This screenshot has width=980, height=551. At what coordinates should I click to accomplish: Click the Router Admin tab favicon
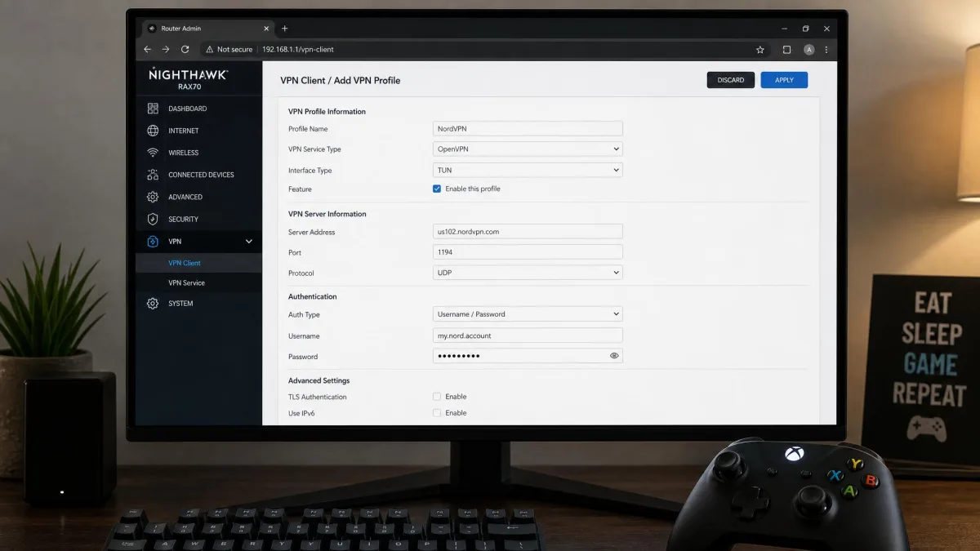152,29
